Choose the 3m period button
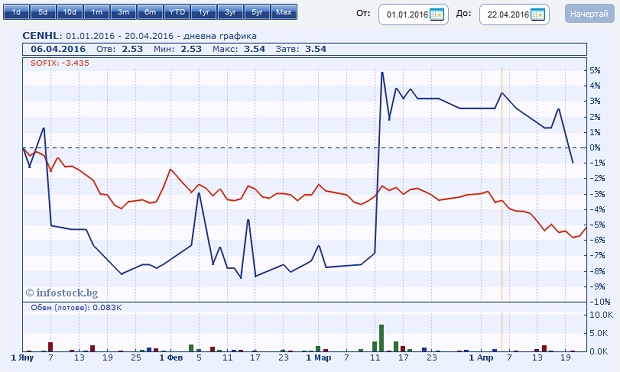 [x=123, y=12]
